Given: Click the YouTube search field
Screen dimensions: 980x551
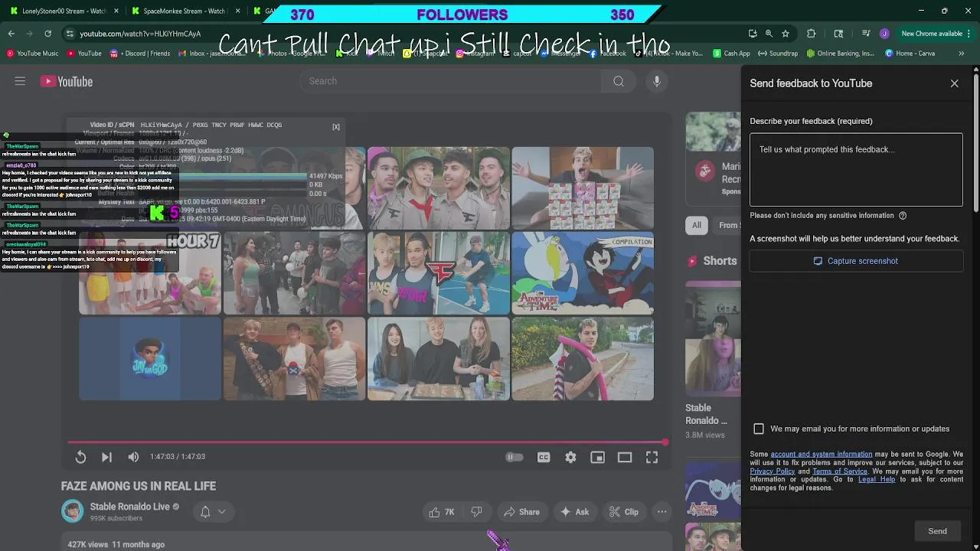Looking at the screenshot, I should click(x=451, y=81).
